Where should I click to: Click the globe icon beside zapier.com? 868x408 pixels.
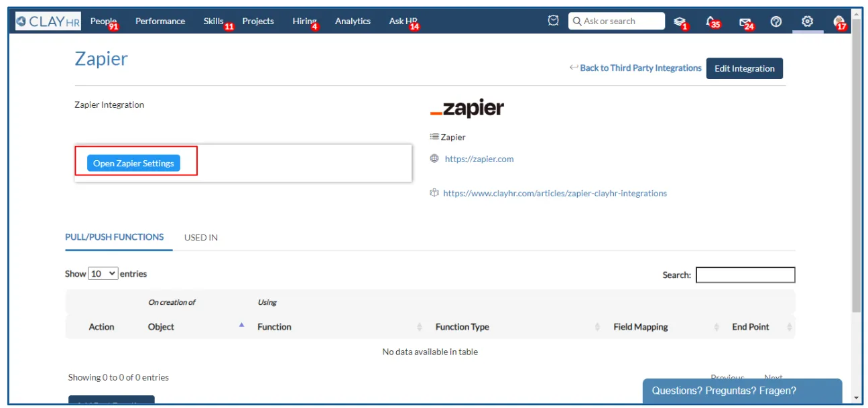(434, 159)
